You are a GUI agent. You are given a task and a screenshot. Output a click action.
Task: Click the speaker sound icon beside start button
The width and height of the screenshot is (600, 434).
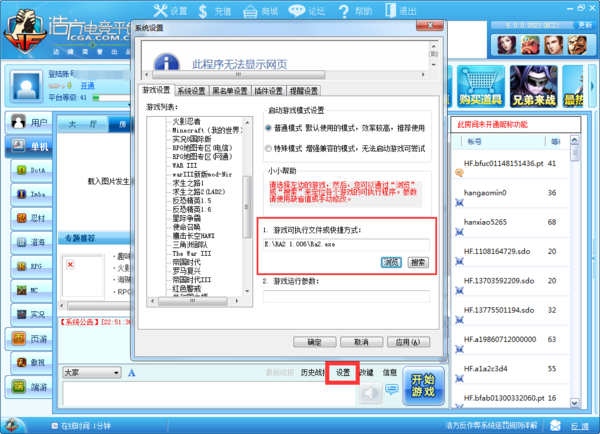368,392
